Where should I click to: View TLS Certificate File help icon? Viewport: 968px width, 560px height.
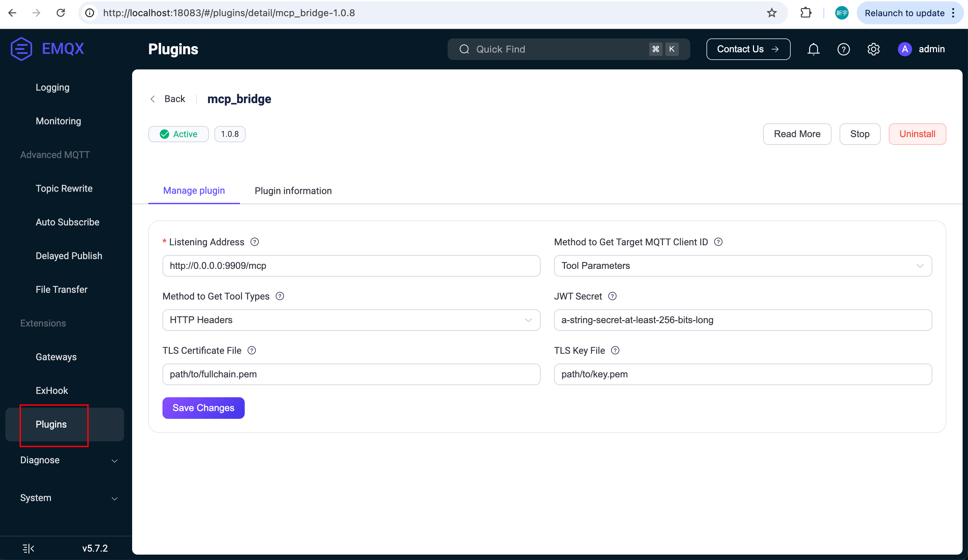pyautogui.click(x=251, y=350)
